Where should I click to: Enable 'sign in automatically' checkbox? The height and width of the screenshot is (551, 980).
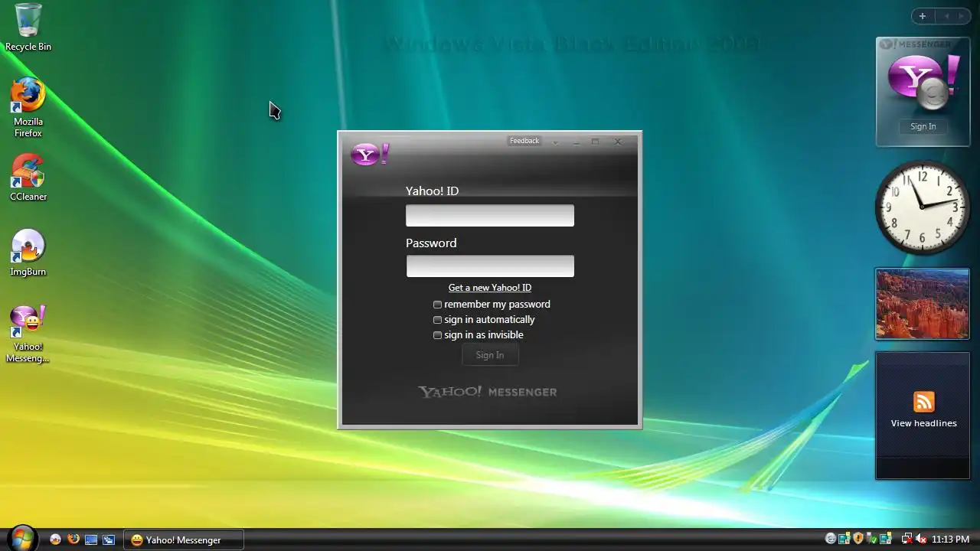coord(438,320)
